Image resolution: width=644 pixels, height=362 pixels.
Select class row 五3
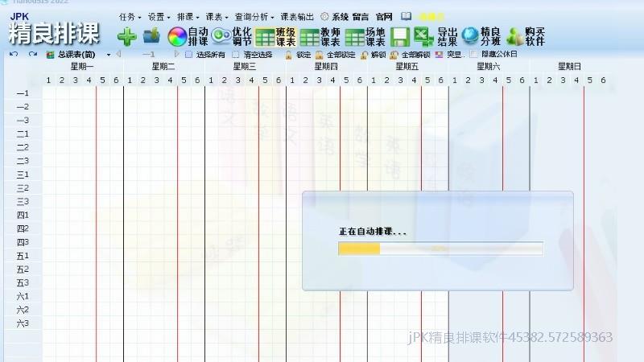[x=23, y=283]
